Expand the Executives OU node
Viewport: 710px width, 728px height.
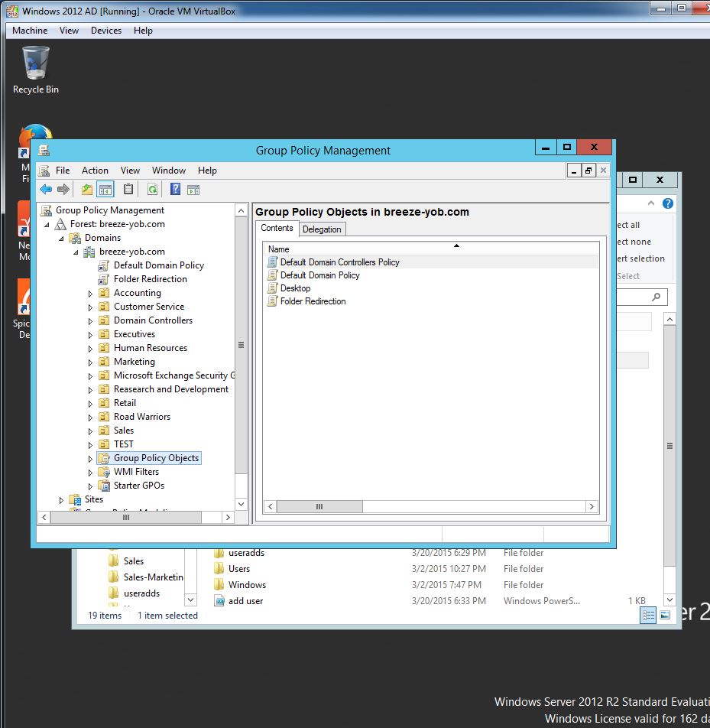click(90, 335)
